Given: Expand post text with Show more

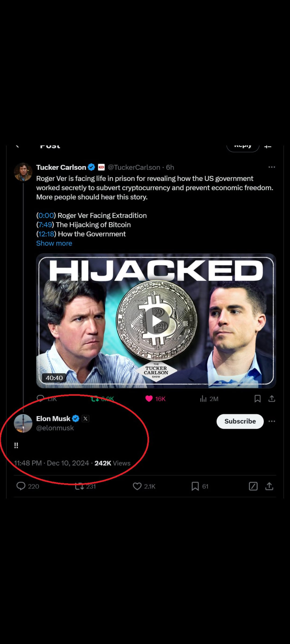Looking at the screenshot, I should (54, 243).
